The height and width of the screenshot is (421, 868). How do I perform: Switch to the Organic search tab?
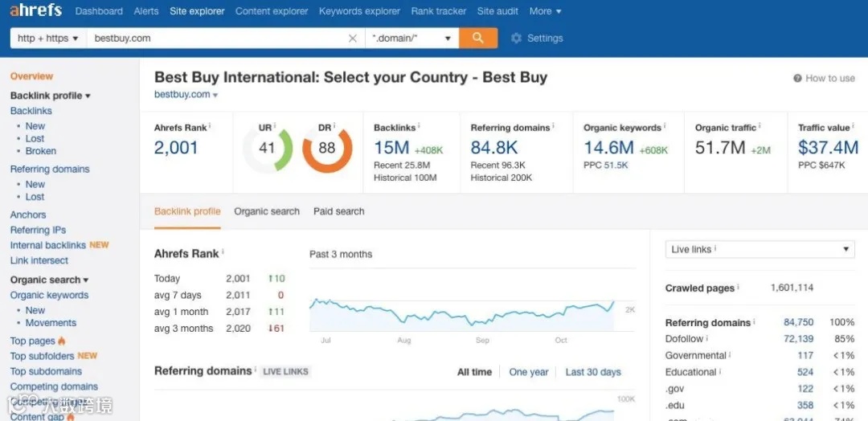267,211
